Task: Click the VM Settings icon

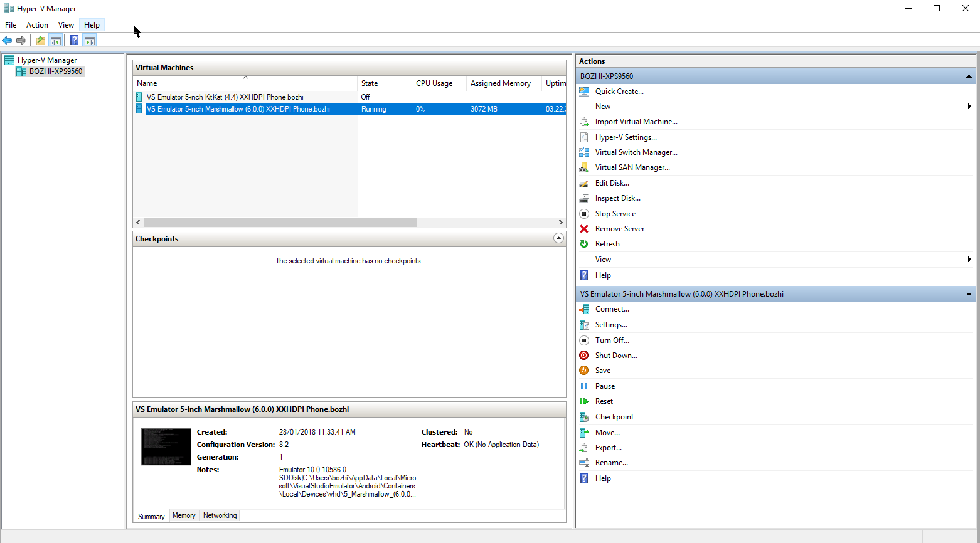Action: [584, 325]
